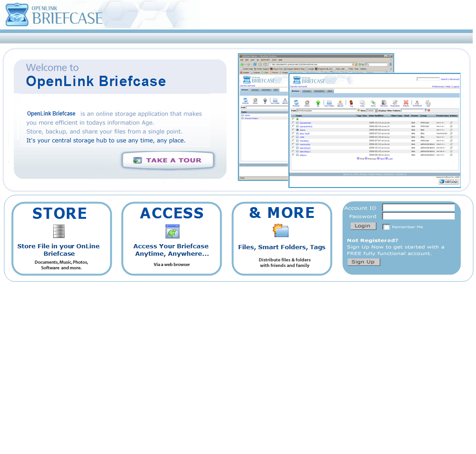Viewport: 476px width, 454px height.
Task: Click 'Files, Smart Folders, Tags' text
Action: tap(281, 247)
